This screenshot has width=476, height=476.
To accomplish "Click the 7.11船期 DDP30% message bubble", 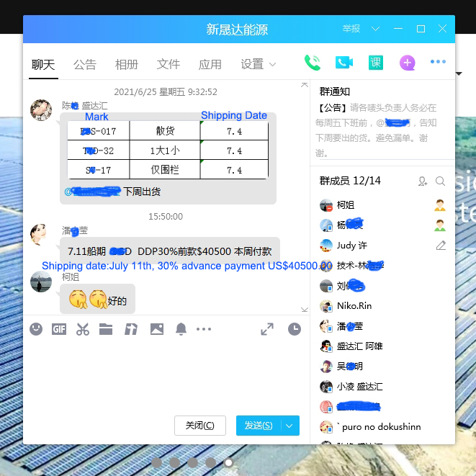I will click(x=170, y=251).
